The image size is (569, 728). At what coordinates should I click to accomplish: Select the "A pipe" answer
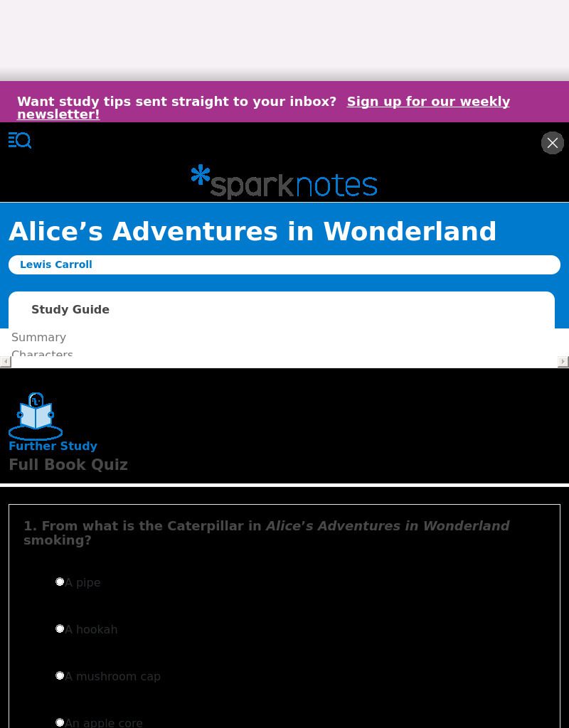click(x=60, y=582)
